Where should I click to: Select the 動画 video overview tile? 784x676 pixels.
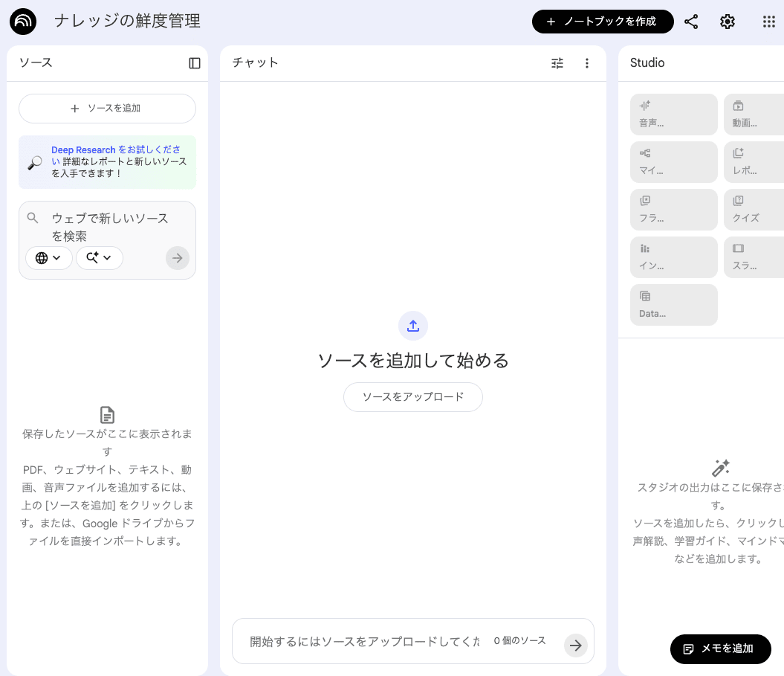point(754,115)
